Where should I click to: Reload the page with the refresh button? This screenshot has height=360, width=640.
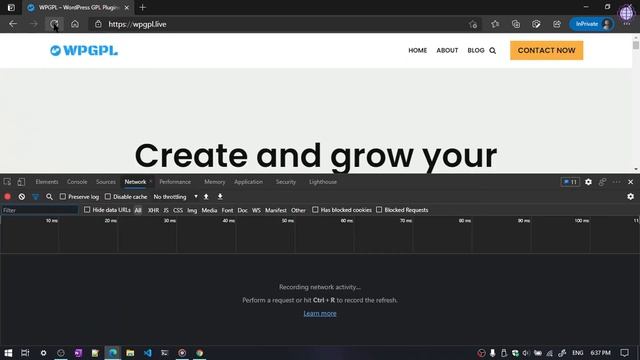[54, 24]
